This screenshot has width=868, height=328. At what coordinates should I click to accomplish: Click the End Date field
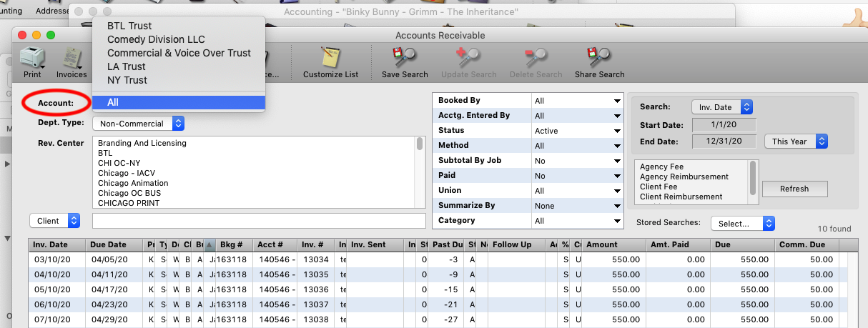point(722,141)
